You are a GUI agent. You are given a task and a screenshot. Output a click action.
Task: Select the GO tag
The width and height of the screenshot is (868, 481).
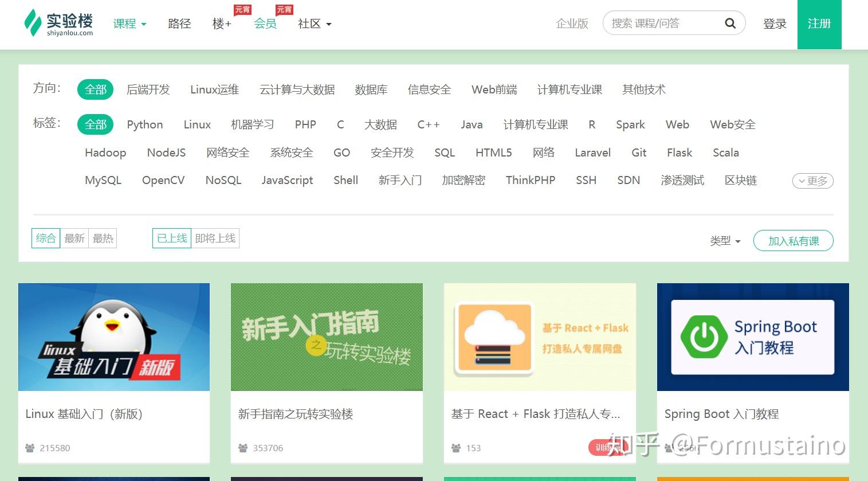click(x=341, y=152)
